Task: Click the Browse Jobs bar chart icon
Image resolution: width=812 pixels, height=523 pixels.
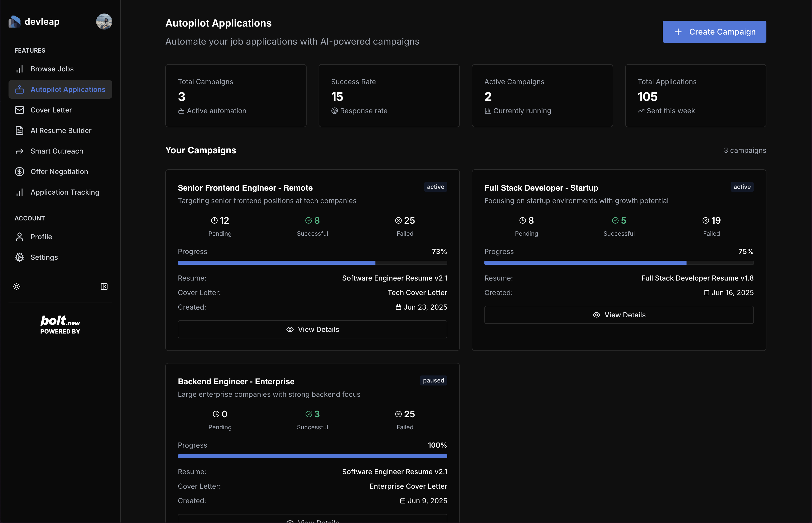Action: click(20, 69)
